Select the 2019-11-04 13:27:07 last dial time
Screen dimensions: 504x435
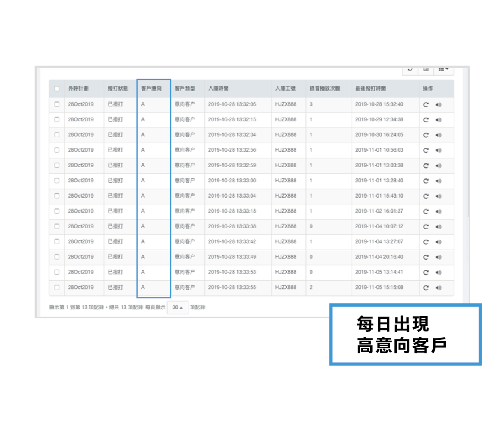[379, 241]
